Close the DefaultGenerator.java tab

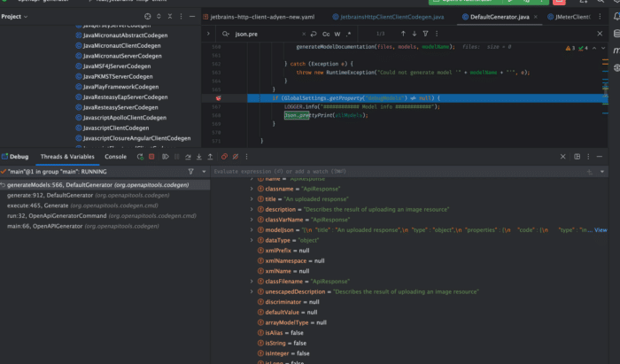click(x=535, y=17)
